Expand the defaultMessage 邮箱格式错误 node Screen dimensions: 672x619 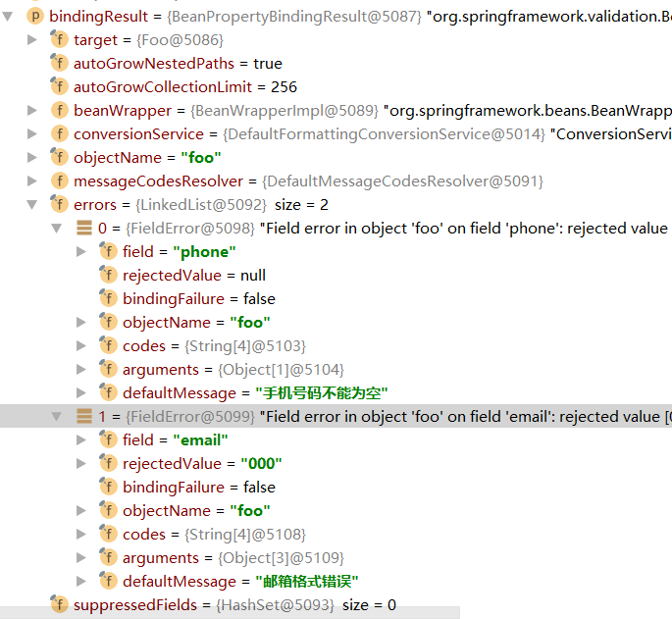coord(81,582)
